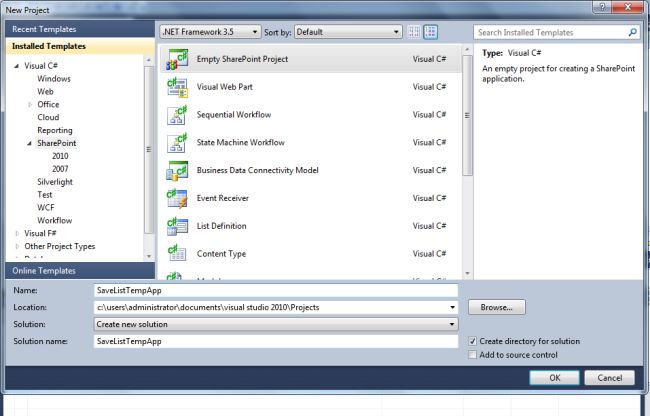Open the Recent Templates section
This screenshot has height=416, width=650.
coord(80,29)
